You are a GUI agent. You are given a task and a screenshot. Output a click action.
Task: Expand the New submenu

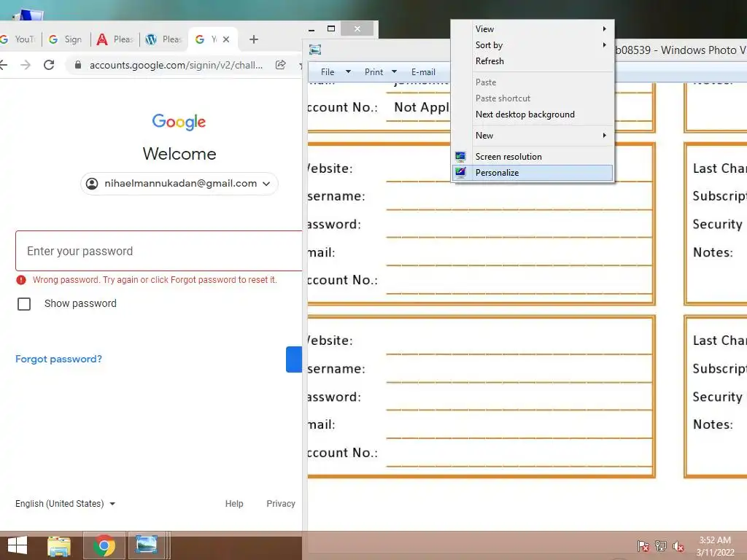[x=533, y=136]
